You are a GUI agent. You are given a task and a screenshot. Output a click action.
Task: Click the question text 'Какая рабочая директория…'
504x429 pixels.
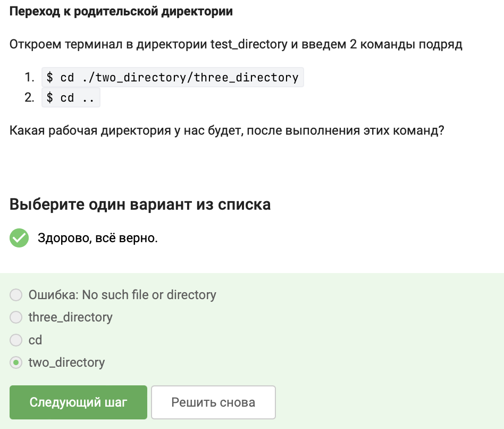coord(226,130)
